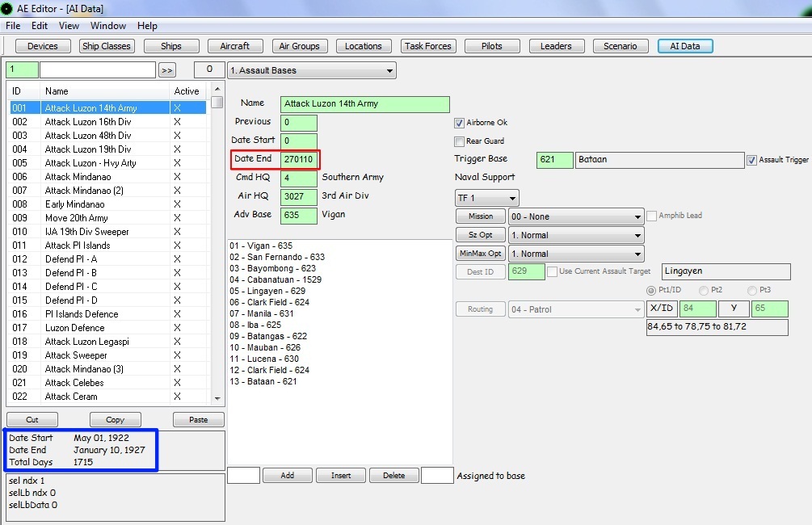Click the AE Editor app icon in title bar
This screenshot has height=525, width=812.
point(6,8)
